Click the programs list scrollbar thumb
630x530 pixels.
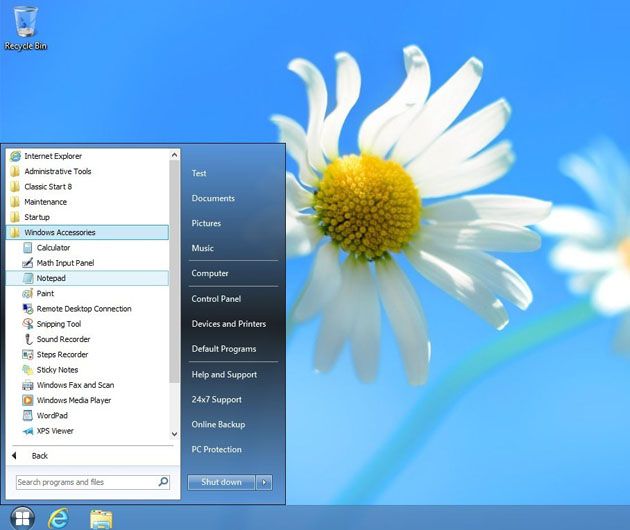[x=174, y=271]
